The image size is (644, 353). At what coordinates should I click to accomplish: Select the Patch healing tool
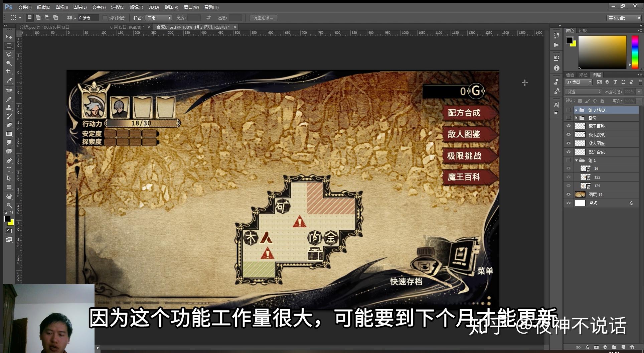point(9,90)
